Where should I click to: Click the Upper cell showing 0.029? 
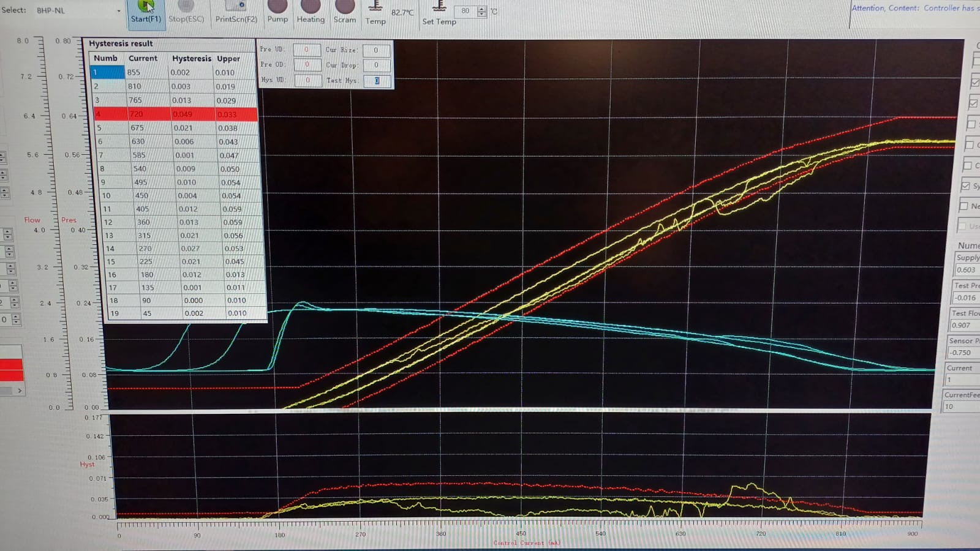(236, 100)
